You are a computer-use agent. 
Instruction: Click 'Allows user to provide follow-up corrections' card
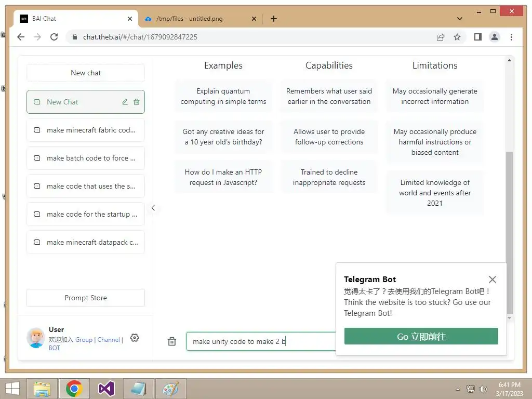coord(329,137)
